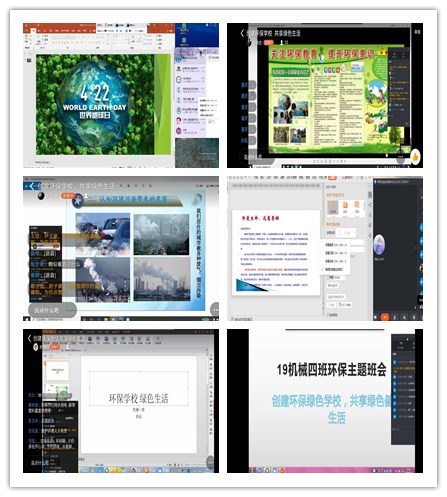Click the highlighted orange tab in WPS ribbon

(332, 178)
